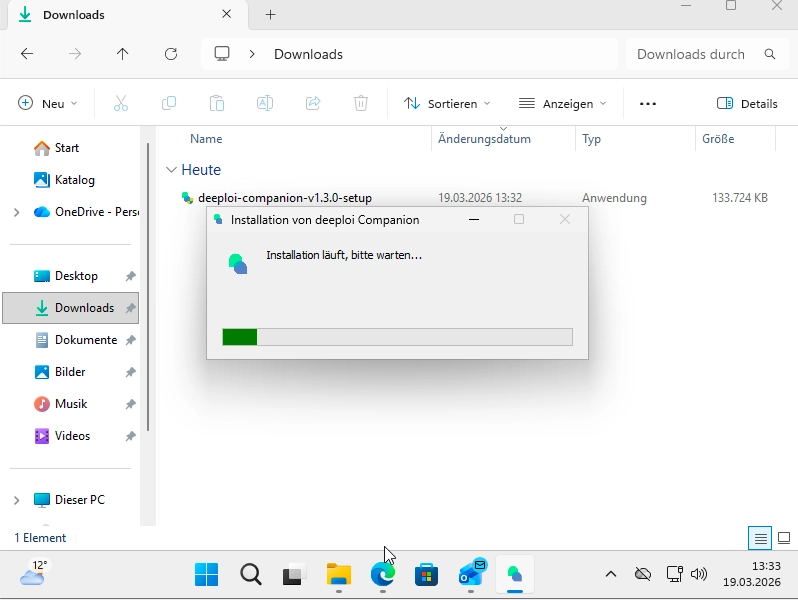Switch to large thumbnails view icon
This screenshot has height=600, width=798.
click(784, 538)
